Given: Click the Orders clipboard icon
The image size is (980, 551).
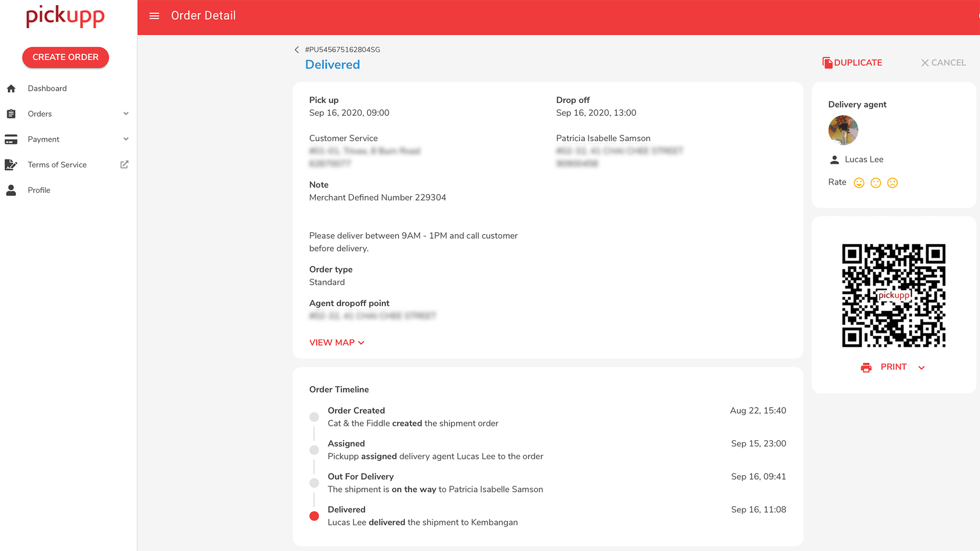Looking at the screenshot, I should coord(11,114).
